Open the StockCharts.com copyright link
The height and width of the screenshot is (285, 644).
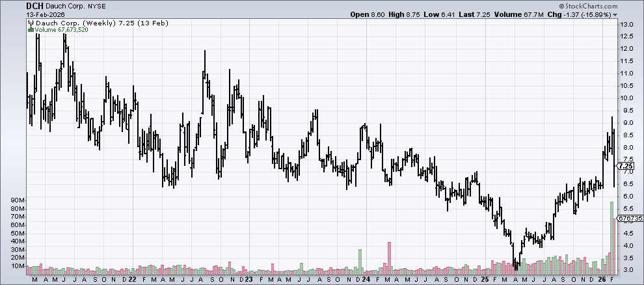point(588,6)
